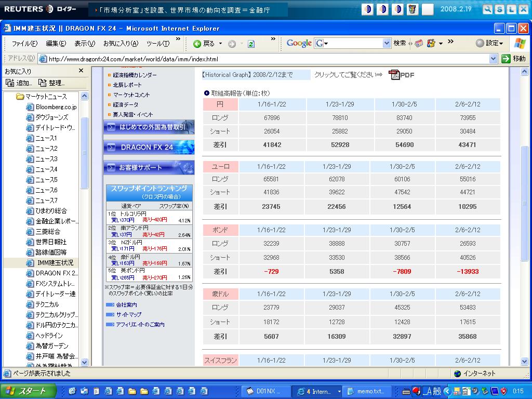This screenshot has height=399, width=532.
Task: Open the ニュース1 favorite
Action: coord(42,138)
